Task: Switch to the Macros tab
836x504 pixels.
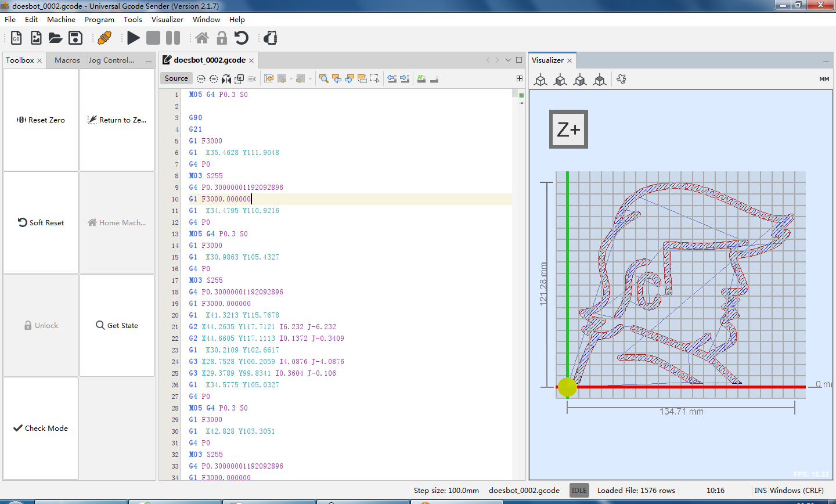Action: (67, 60)
